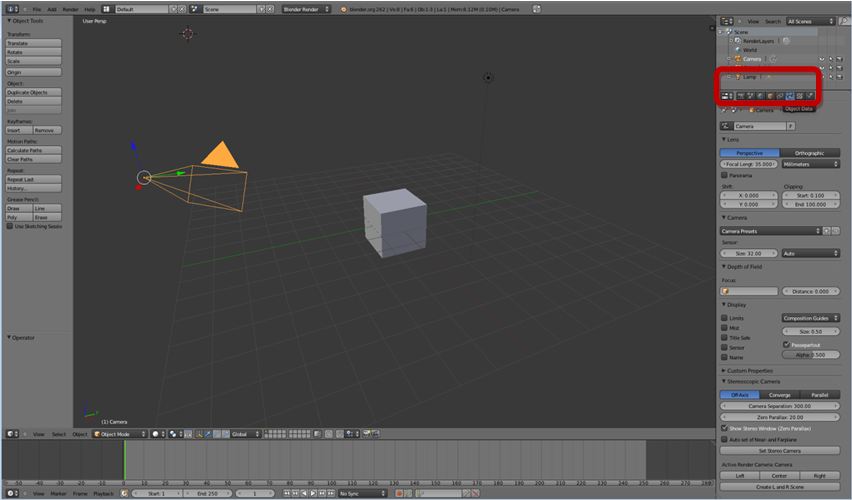852x500 pixels.
Task: Open the File menu
Action: [x=37, y=9]
